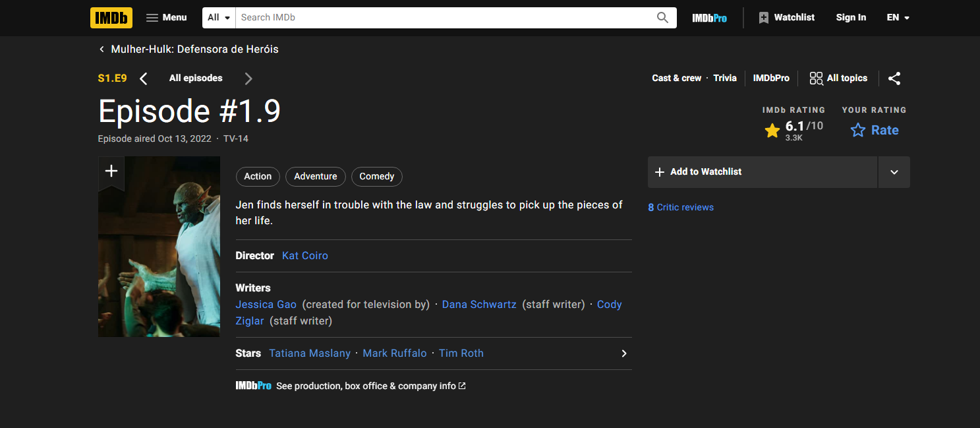
Task: Open Cast & crew page
Action: [677, 78]
